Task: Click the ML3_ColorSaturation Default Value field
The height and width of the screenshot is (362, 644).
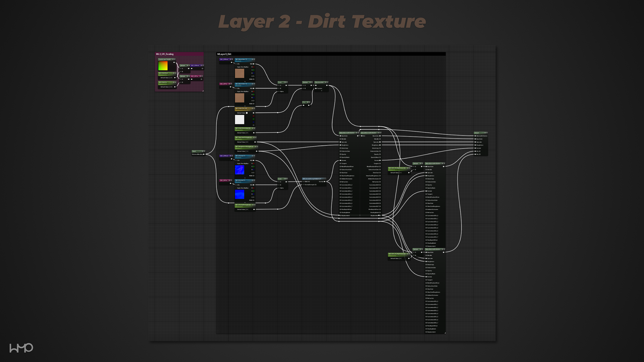Action: click(247, 133)
